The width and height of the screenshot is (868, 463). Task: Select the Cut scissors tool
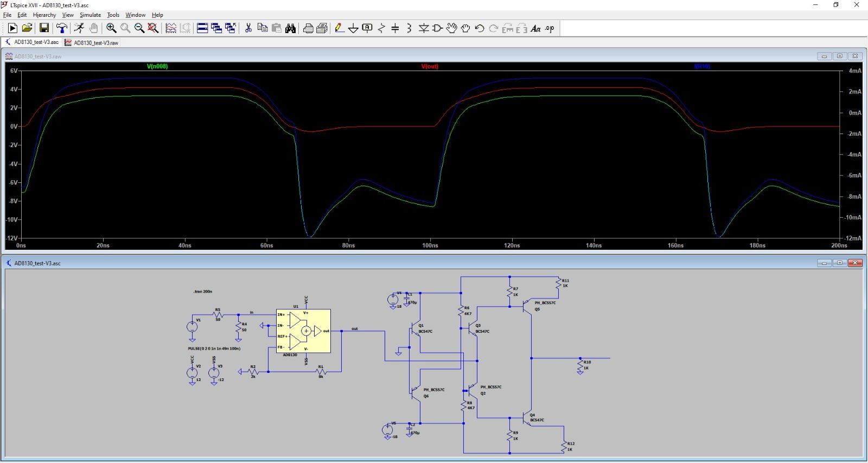tap(248, 28)
